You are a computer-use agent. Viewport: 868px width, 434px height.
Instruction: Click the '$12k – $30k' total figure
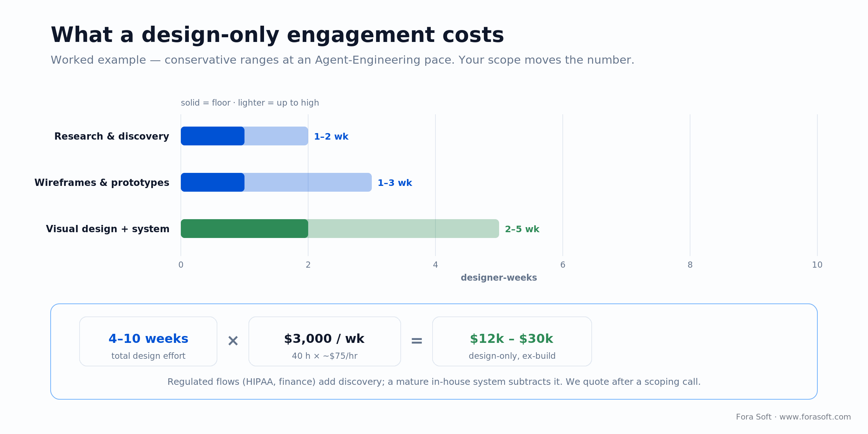tap(512, 339)
